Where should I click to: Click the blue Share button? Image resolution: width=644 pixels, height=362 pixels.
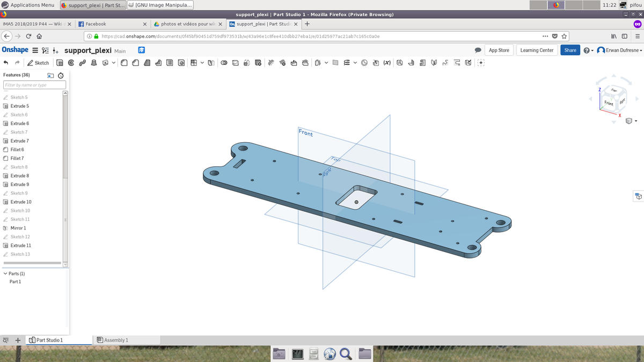coord(570,50)
